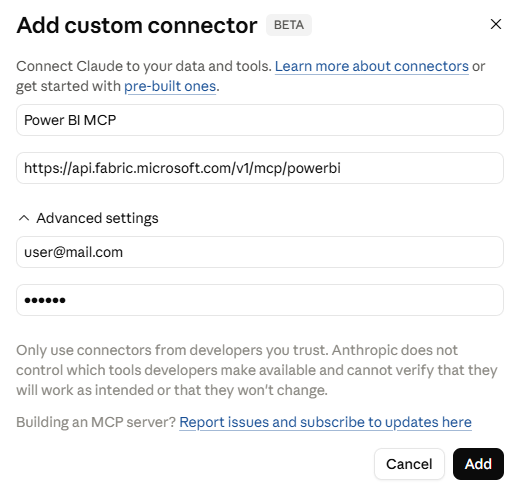Viewport: 521px width, 495px height.
Task: Click the powerbi text in the URL
Action: coord(314,168)
